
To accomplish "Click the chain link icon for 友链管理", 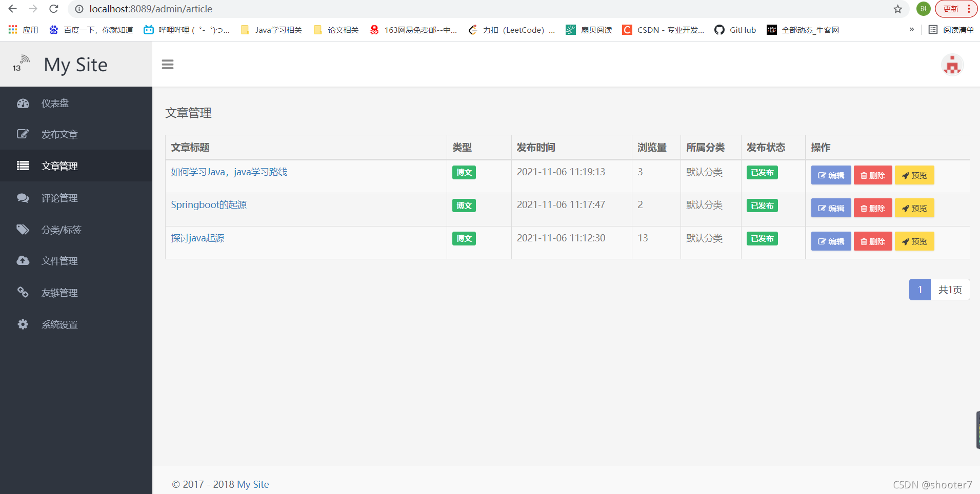I will coord(23,292).
